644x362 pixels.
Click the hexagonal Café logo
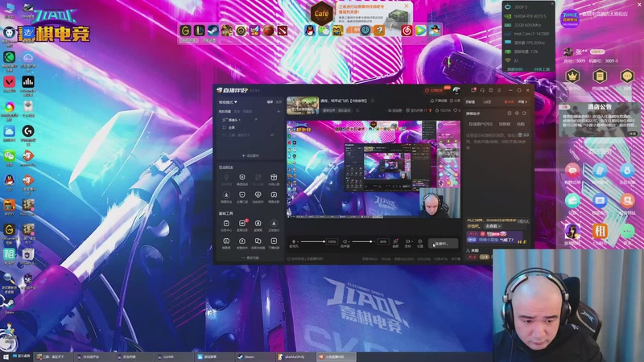coord(321,14)
